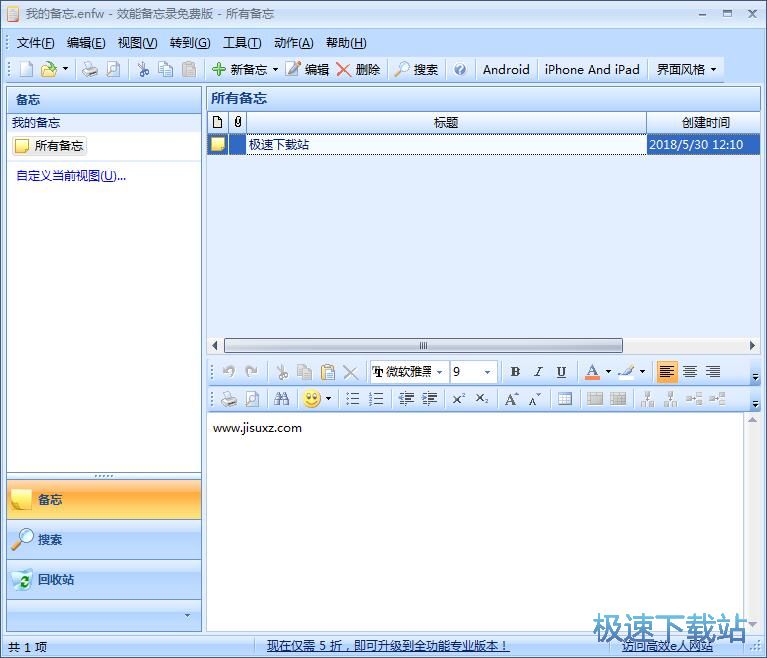767x658 pixels.
Task: Click the paste icon in main toolbar
Action: 189,69
